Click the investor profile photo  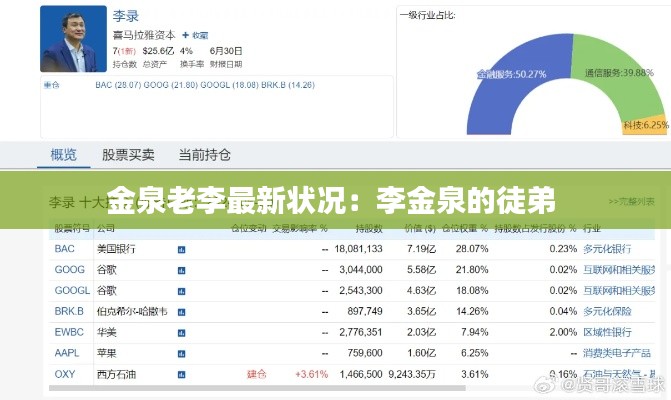73,39
